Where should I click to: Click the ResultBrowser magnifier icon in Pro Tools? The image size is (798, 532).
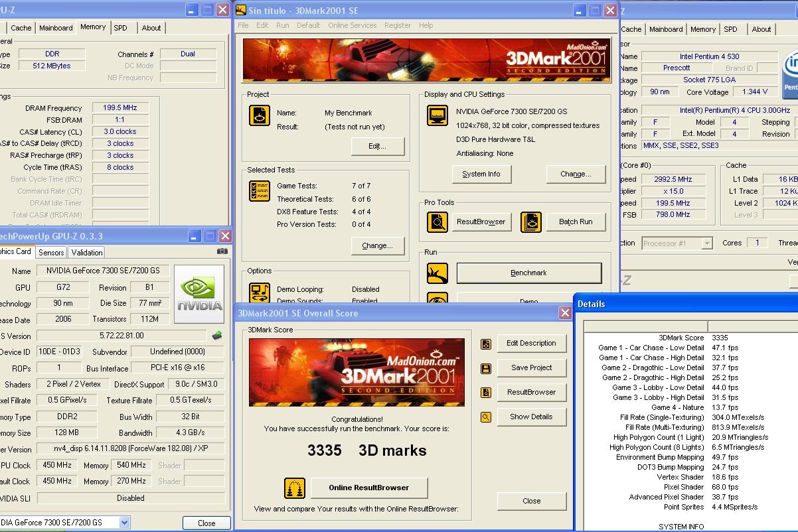[438, 222]
